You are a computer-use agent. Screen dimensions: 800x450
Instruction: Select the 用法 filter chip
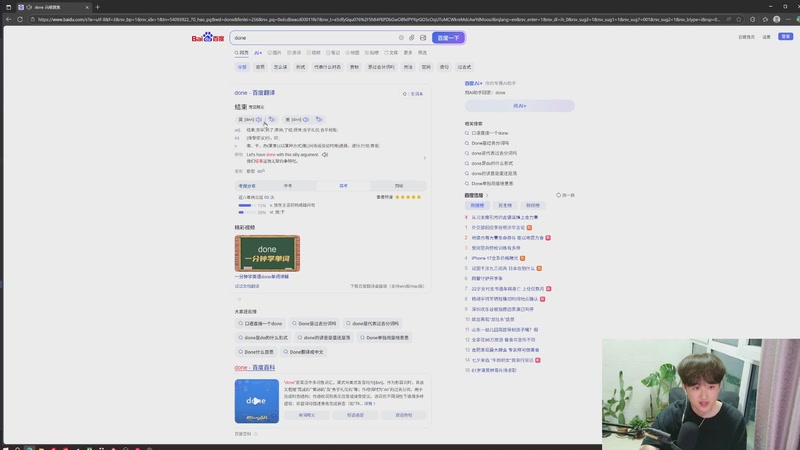pos(408,67)
